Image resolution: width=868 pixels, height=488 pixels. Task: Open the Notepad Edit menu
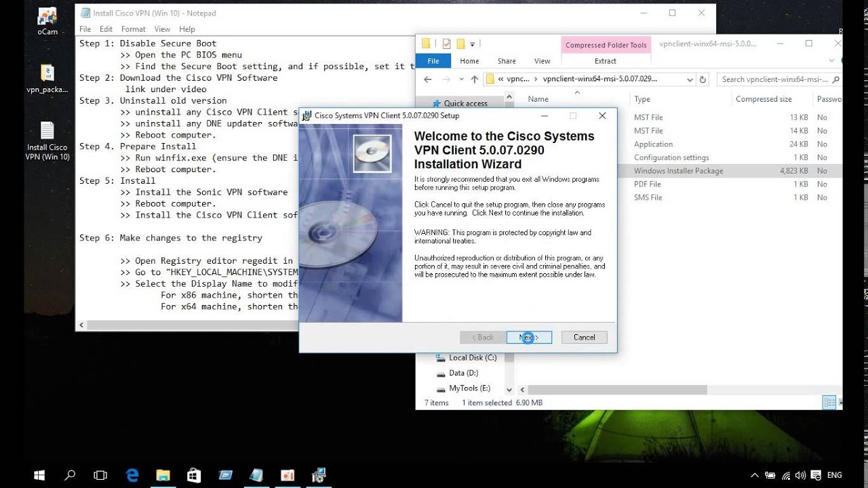[106, 29]
